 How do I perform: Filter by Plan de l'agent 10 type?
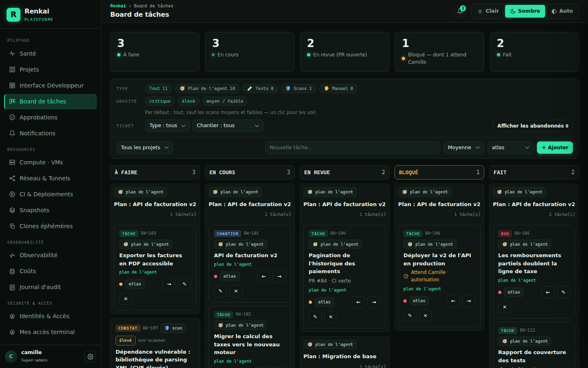tap(207, 88)
